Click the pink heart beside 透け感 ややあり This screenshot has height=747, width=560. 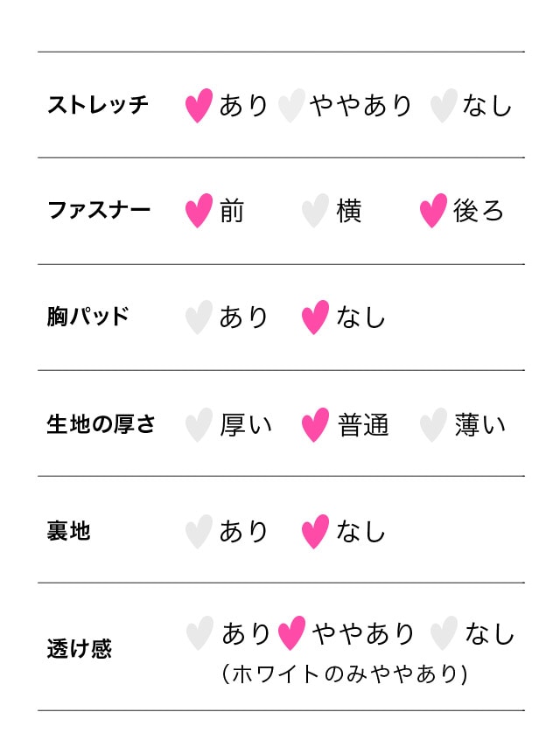(291, 633)
